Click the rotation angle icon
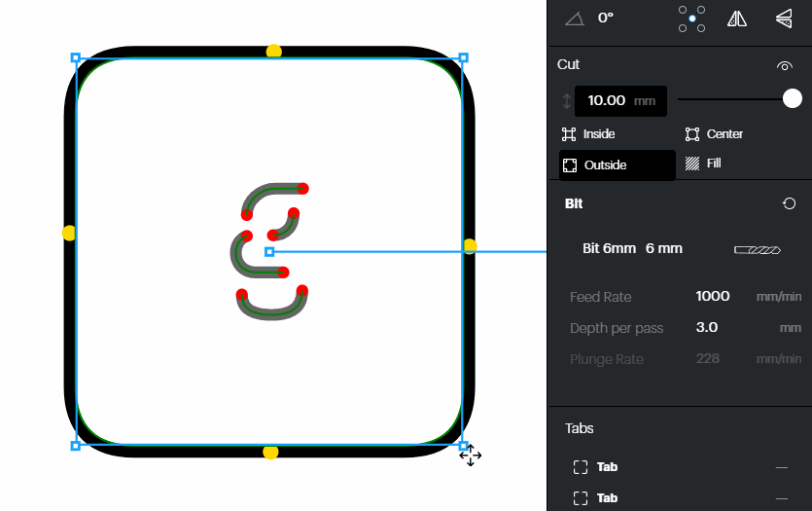Image resolution: width=812 pixels, height=511 pixels. 575,18
